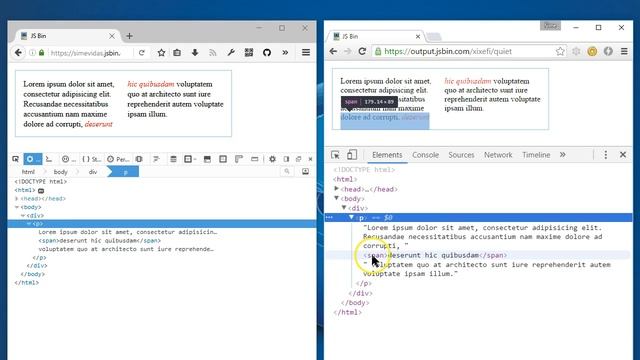The width and height of the screenshot is (640, 360).
Task: Open Firefox devtools Console tab
Action: click(49, 159)
